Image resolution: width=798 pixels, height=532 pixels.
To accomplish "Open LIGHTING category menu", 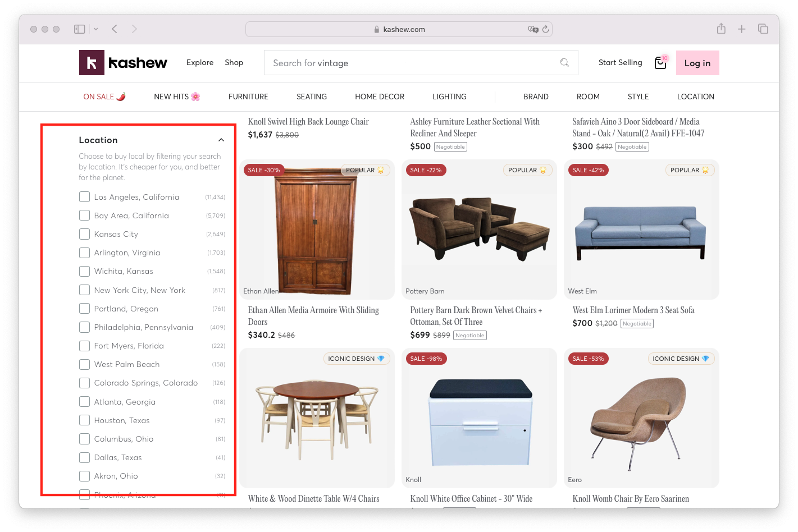I will click(x=449, y=97).
